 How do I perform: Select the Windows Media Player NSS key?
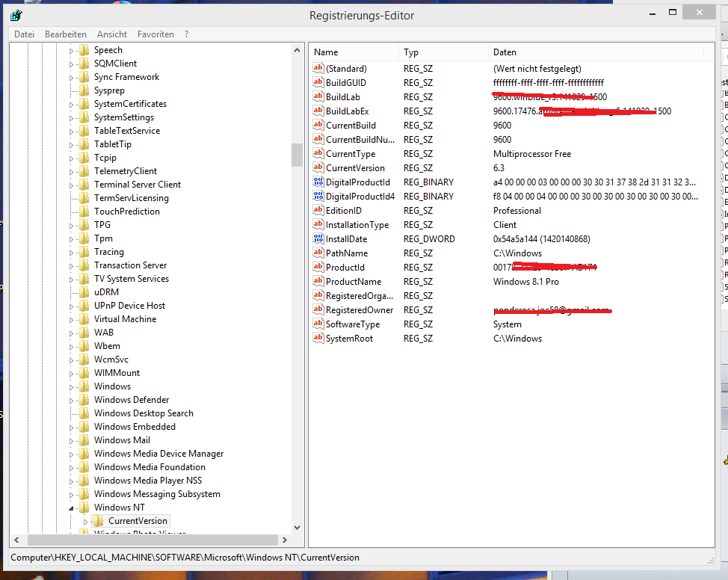148,480
